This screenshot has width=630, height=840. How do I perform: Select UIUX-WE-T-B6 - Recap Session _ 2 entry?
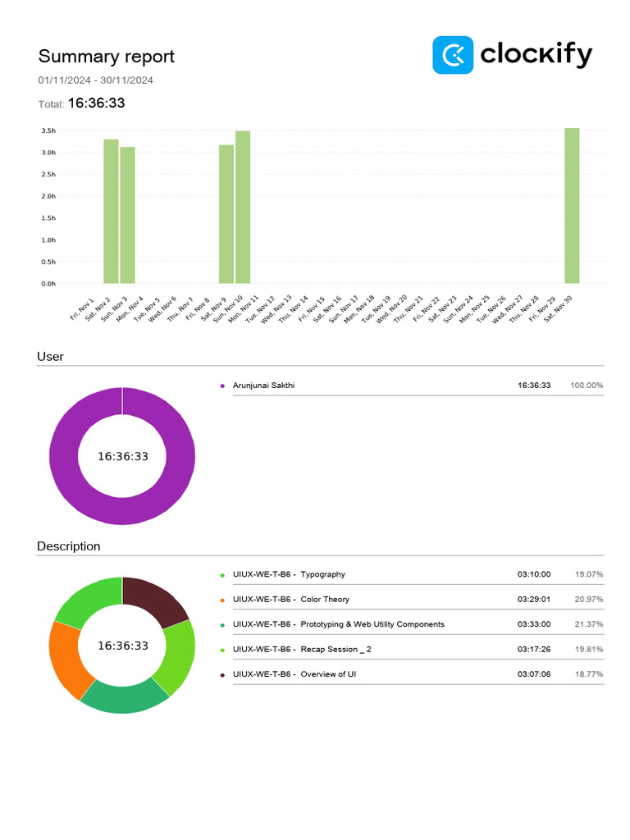tap(302, 649)
